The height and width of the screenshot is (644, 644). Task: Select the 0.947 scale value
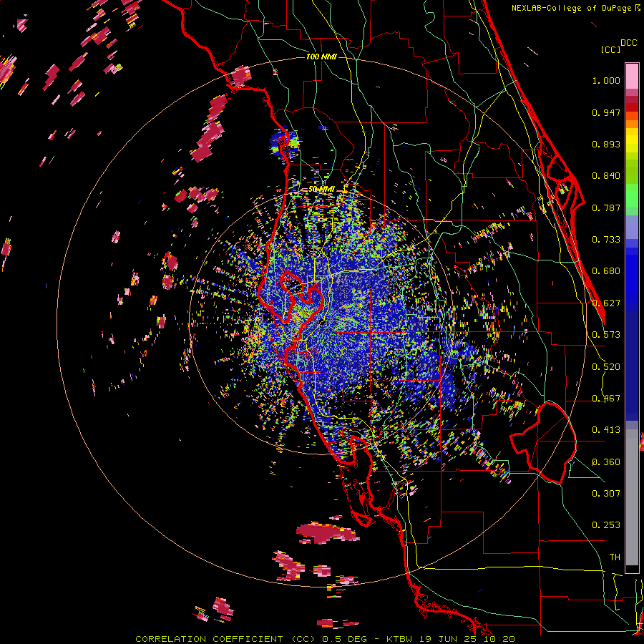click(606, 112)
